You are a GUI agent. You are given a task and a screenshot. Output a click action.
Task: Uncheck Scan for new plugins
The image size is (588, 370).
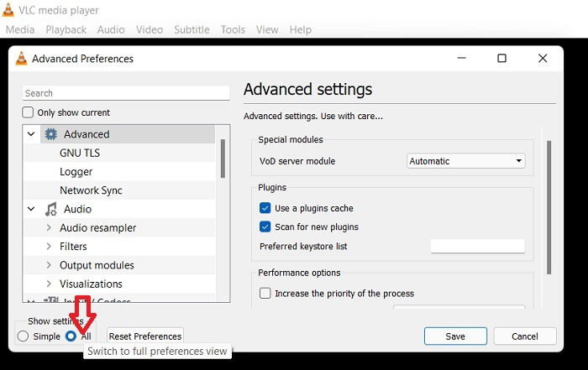(265, 227)
